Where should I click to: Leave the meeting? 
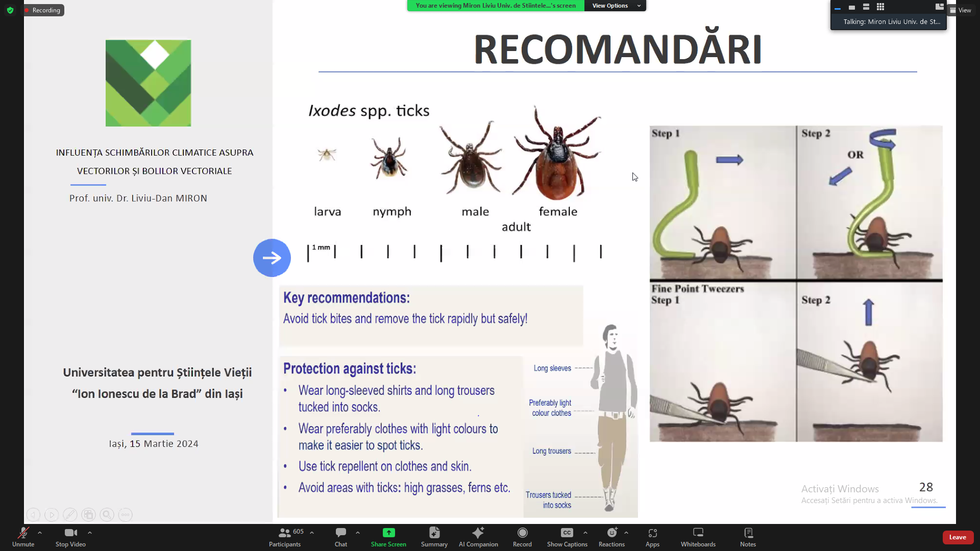[x=958, y=537]
